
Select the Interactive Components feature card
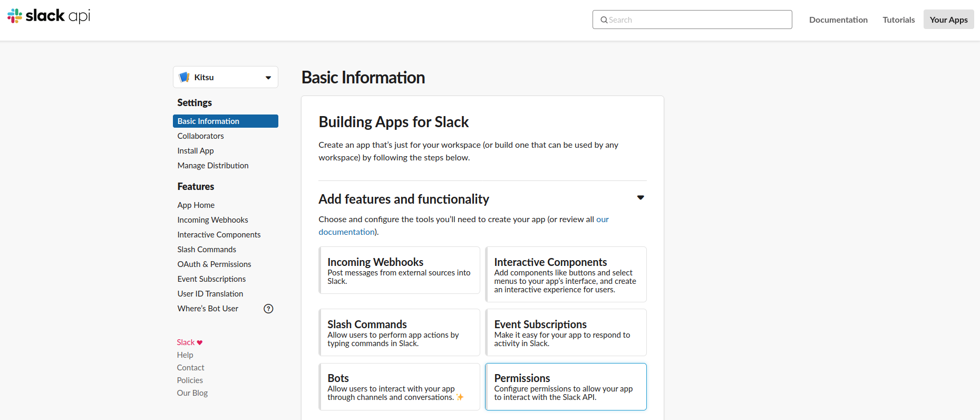566,274
